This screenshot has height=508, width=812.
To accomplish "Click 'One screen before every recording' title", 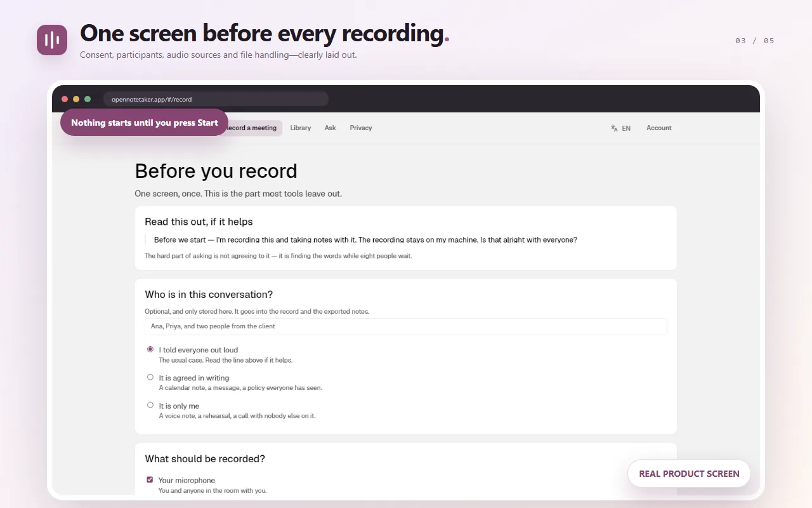I will (x=265, y=33).
